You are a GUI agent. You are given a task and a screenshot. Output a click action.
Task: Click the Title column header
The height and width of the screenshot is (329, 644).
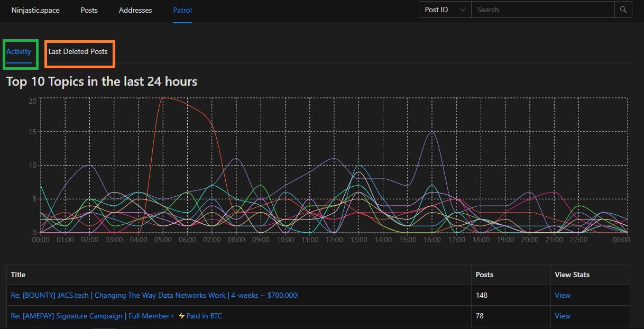click(239, 275)
